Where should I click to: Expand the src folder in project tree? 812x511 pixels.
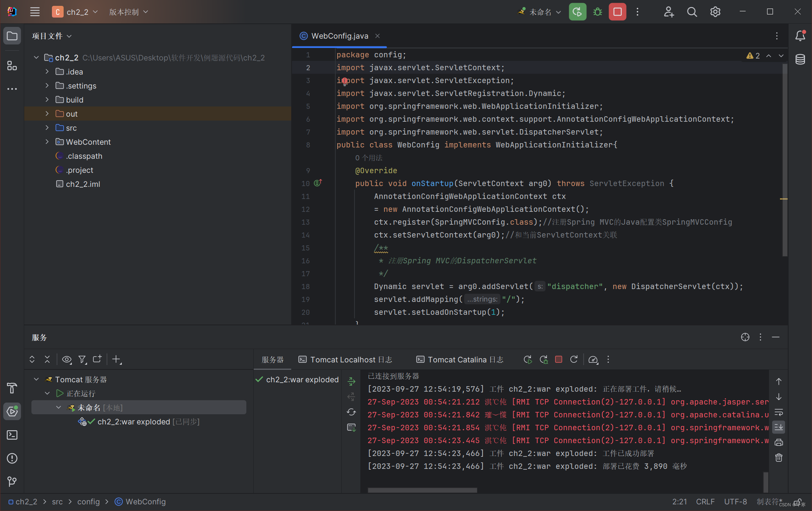47,128
